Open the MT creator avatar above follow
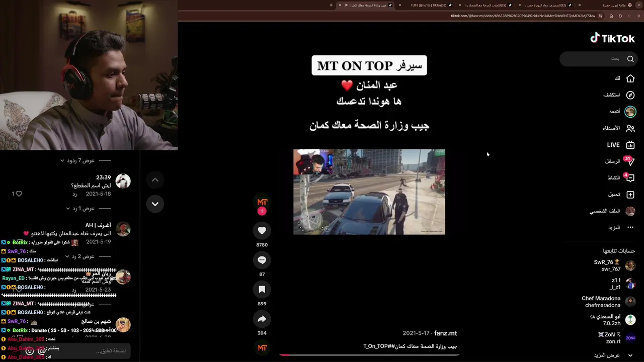644x362 pixels. [x=262, y=202]
